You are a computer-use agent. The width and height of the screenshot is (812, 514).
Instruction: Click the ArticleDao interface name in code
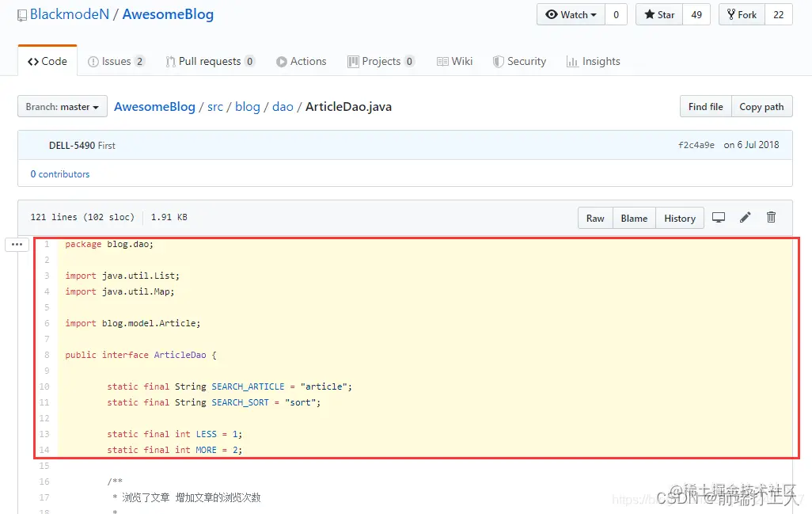tap(180, 355)
